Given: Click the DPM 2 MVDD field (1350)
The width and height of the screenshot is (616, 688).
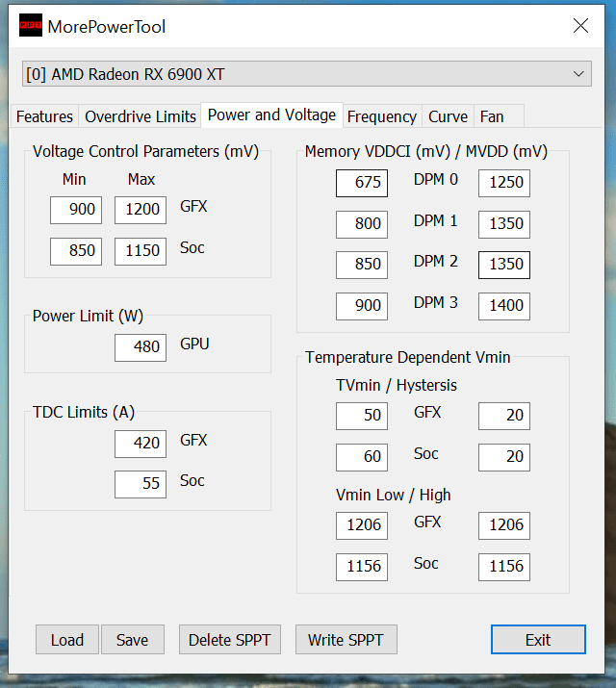Looking at the screenshot, I should coord(504,265).
